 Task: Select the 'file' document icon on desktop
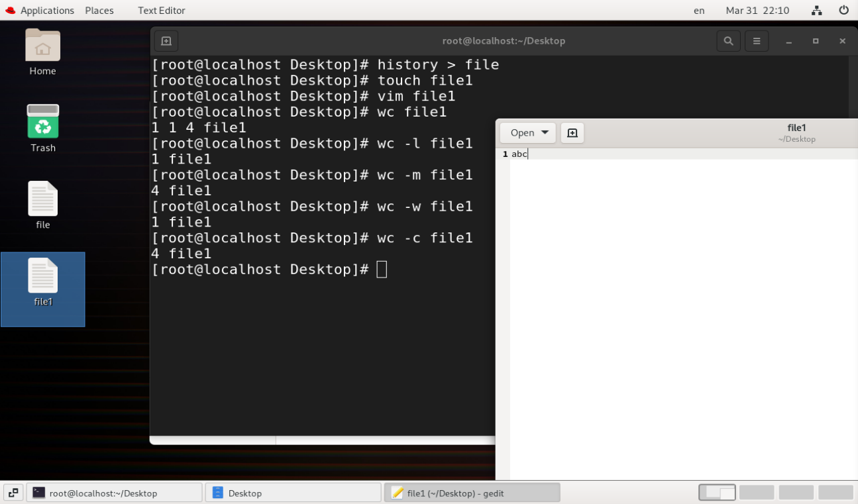click(x=42, y=199)
